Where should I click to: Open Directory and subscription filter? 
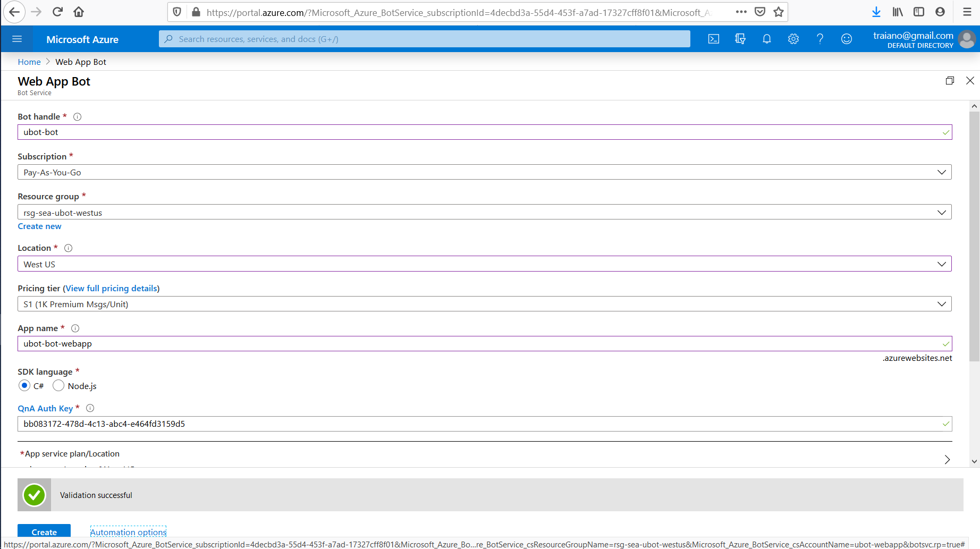(x=740, y=39)
